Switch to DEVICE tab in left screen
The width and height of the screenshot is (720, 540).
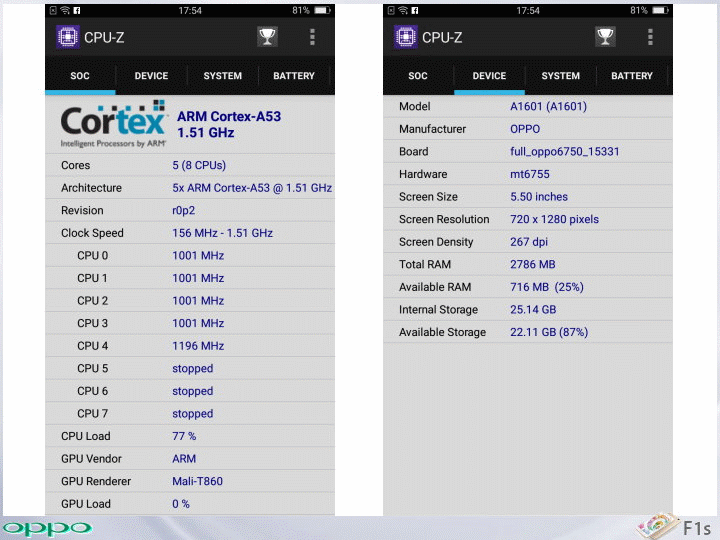click(x=151, y=76)
